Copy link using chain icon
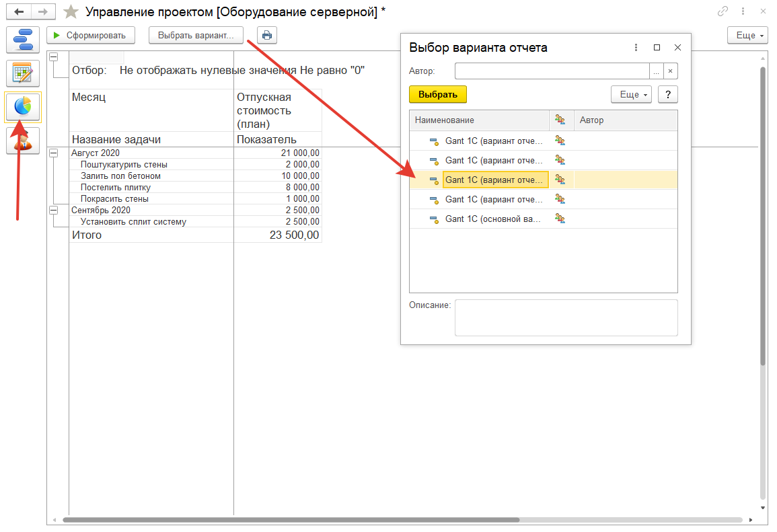 tap(723, 11)
